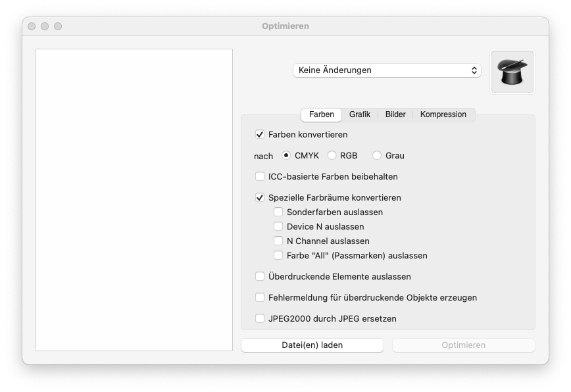
Task: Select the Grau radio button
Action: (x=377, y=155)
